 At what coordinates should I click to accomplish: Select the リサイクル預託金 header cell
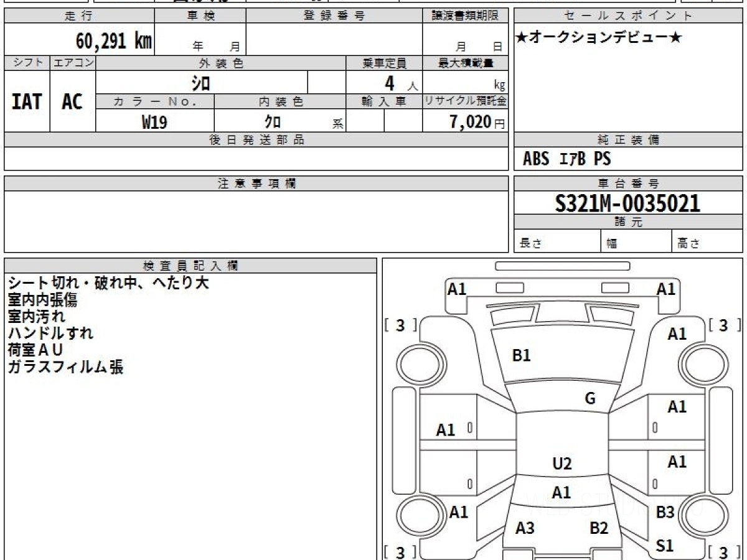(465, 101)
